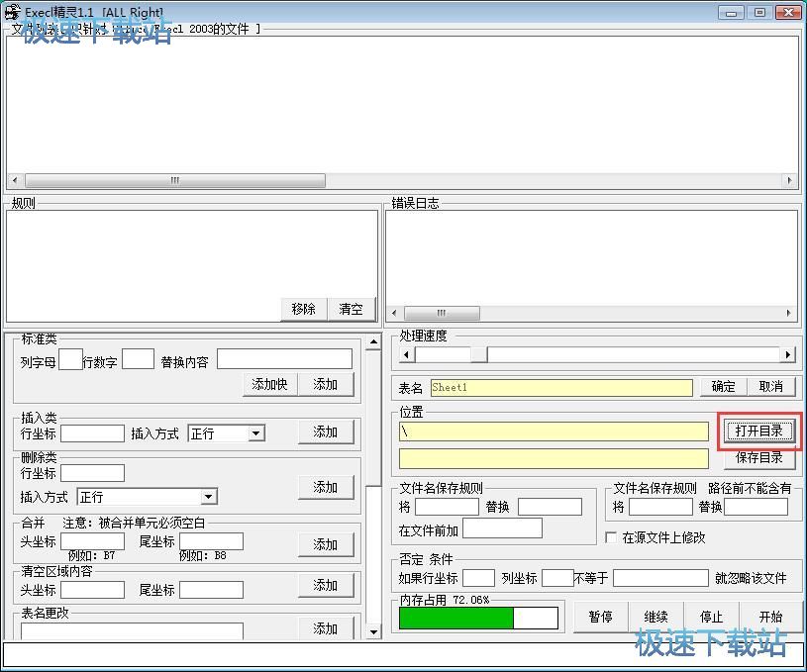Click the 添加快 button

click(x=269, y=384)
